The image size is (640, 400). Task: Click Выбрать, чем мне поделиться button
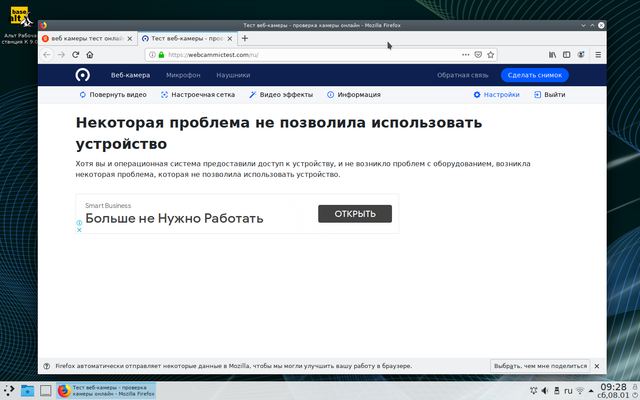[540, 366]
